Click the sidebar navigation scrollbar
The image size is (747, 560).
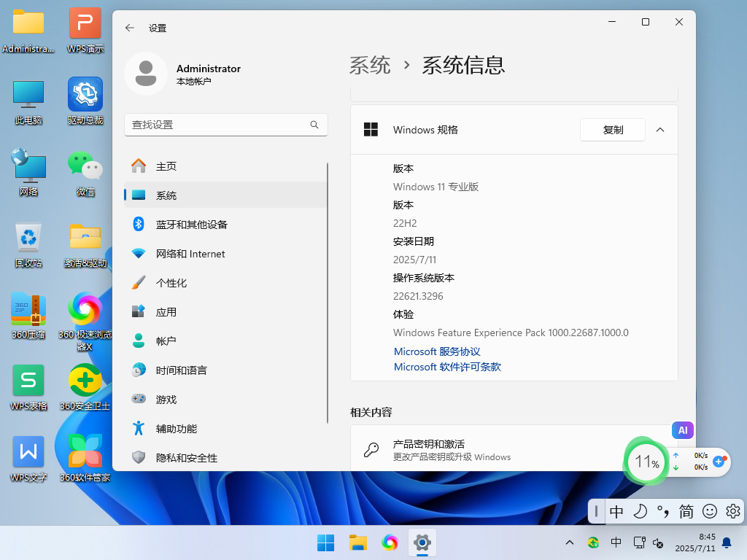coord(328,293)
